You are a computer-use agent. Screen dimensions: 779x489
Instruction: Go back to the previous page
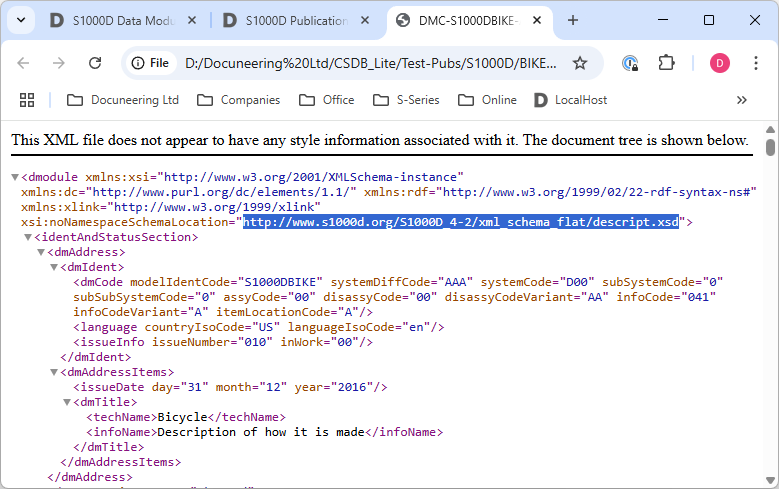pyautogui.click(x=23, y=63)
